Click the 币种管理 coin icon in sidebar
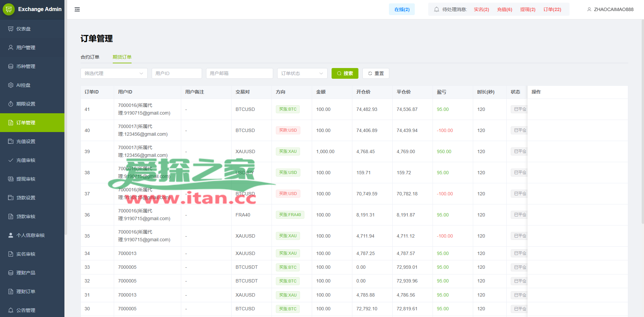 tap(11, 66)
